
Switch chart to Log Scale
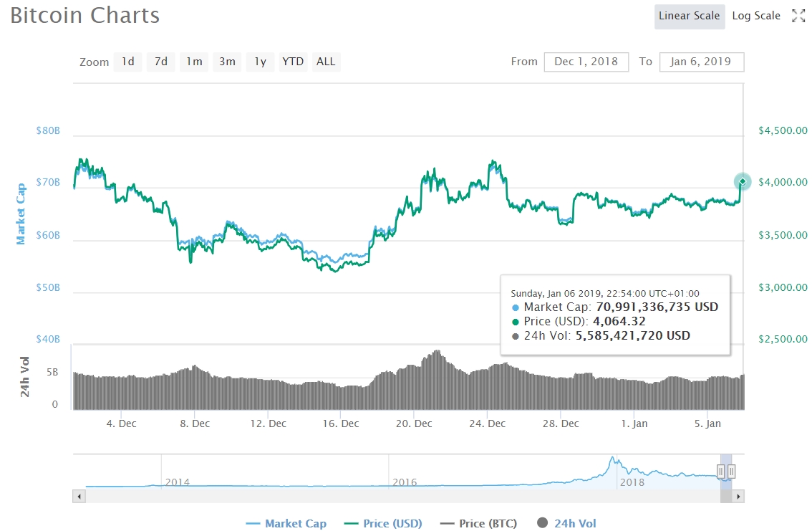coord(756,16)
